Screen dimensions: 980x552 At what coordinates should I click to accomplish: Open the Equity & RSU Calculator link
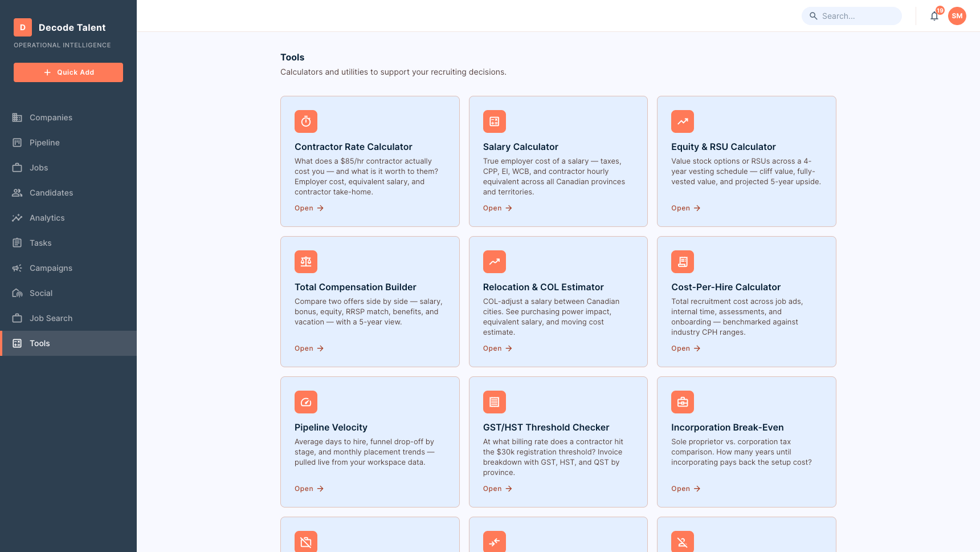coord(686,208)
